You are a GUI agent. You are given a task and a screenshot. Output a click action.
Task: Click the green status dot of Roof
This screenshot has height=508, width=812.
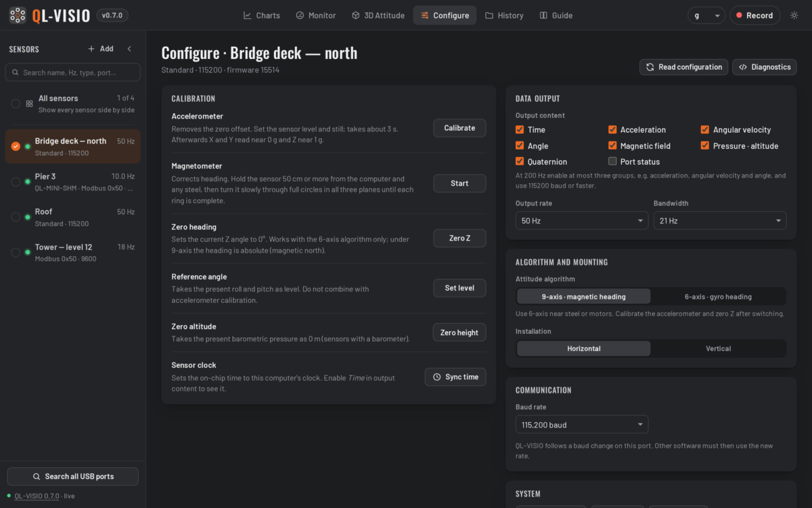point(28,217)
